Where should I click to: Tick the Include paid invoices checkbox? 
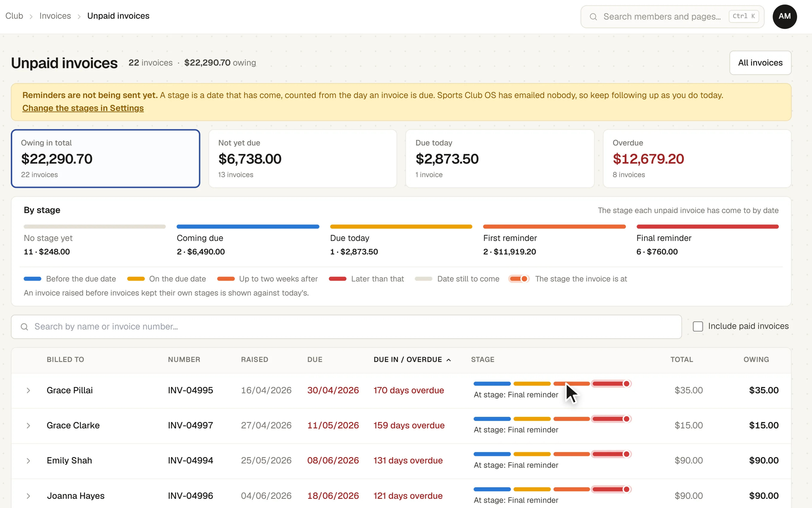(698, 326)
